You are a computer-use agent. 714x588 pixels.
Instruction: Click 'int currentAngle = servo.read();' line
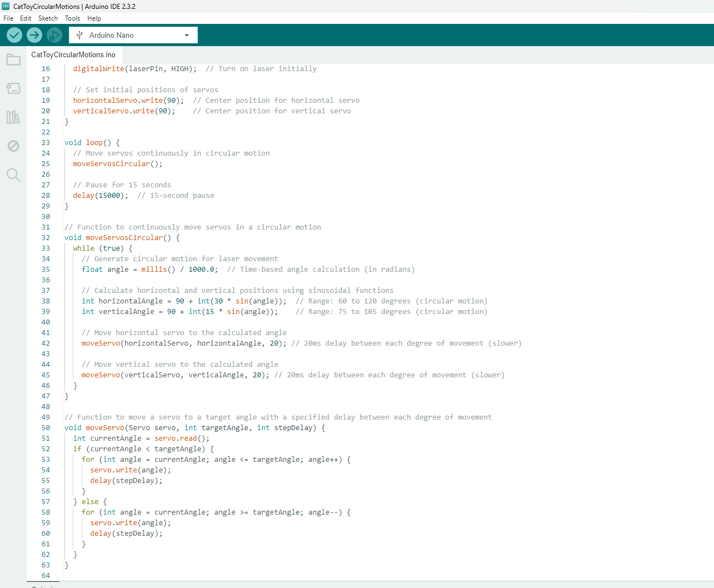point(141,438)
